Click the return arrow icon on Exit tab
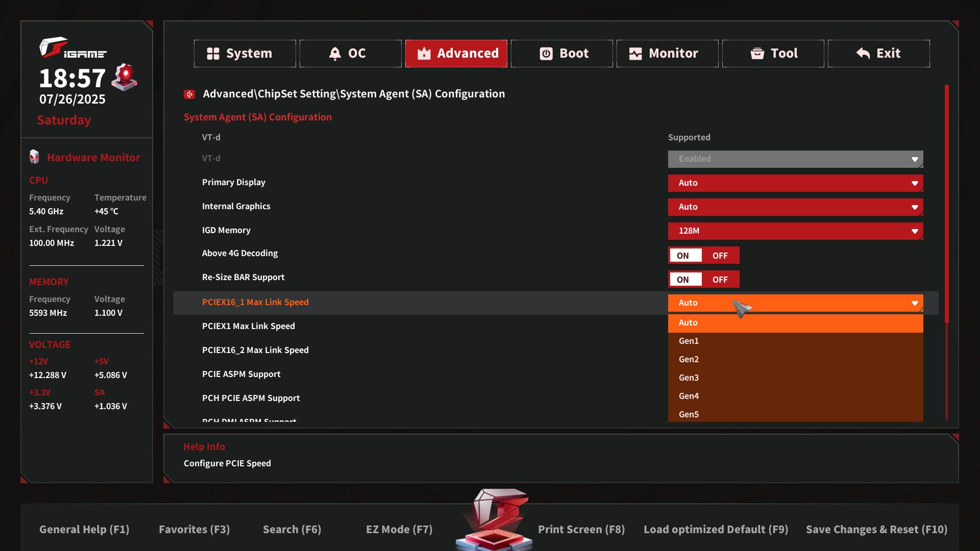Viewport: 980px width, 551px height. pyautogui.click(x=863, y=54)
